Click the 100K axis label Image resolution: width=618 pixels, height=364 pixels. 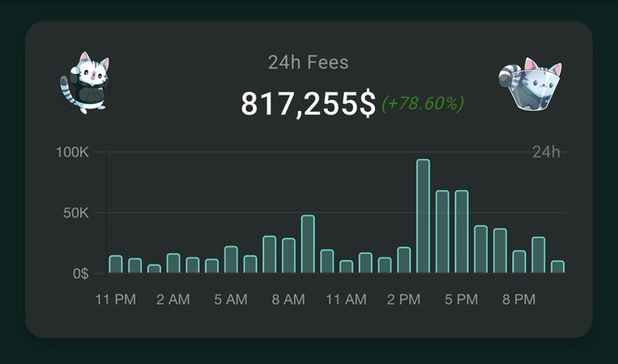coord(73,152)
